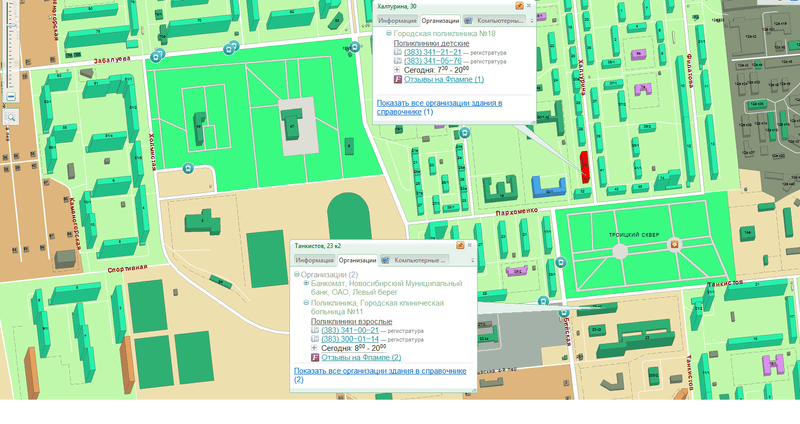Screen dimensions: 800x424
Task: Click the Танкистов, 23 к2 card title
Action: click(x=317, y=245)
